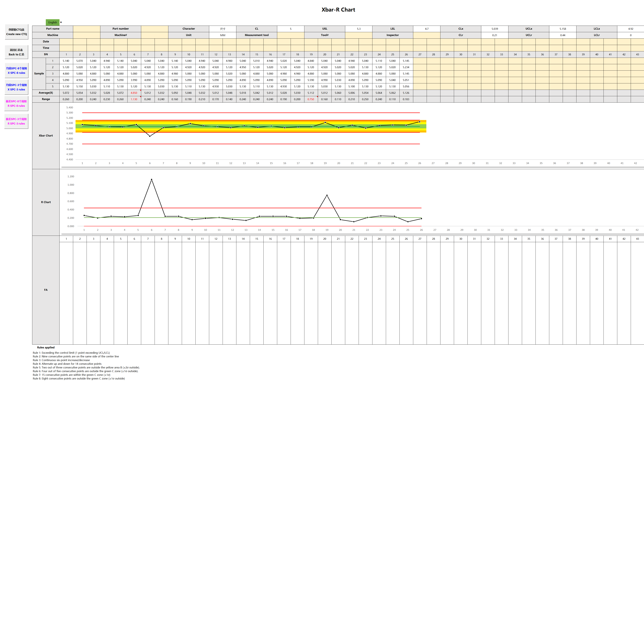
Task: Select the Inspector input cell
Action: click(x=427, y=35)
